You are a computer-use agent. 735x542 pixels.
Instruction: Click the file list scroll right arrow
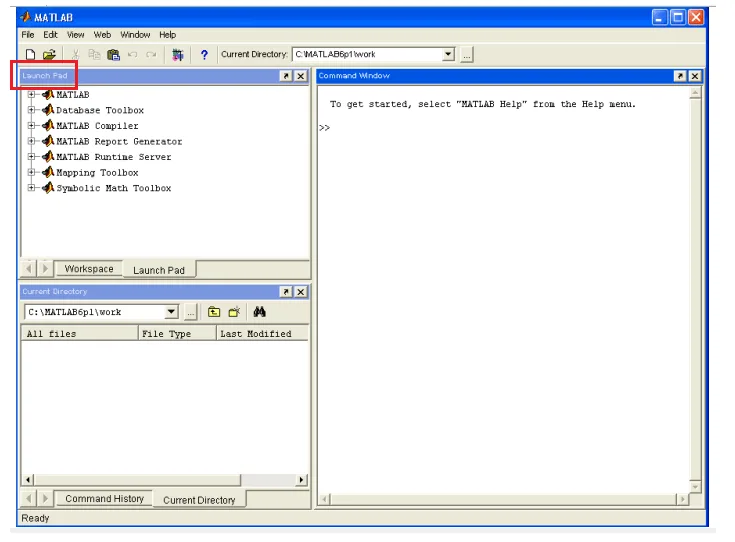(302, 480)
